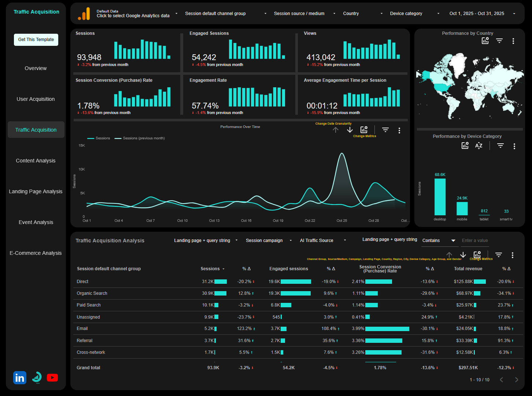The image size is (532, 396).
Task: Click the Google Analytics logo in the data source bar
Action: point(84,13)
